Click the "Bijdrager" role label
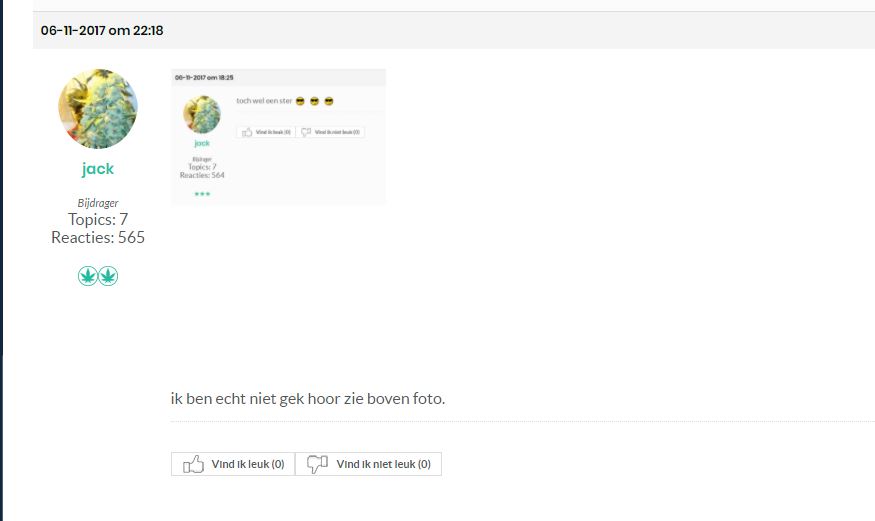Viewport: 875px width, 521px height. tap(98, 203)
